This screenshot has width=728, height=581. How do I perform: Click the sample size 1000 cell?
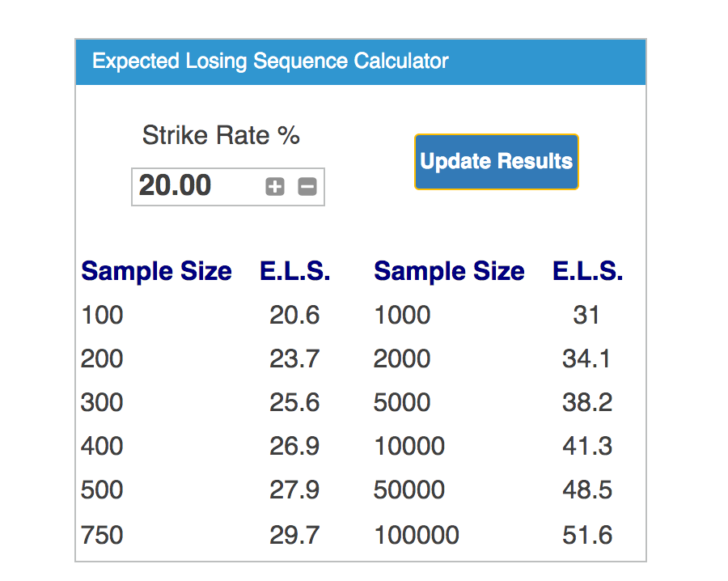(x=402, y=315)
